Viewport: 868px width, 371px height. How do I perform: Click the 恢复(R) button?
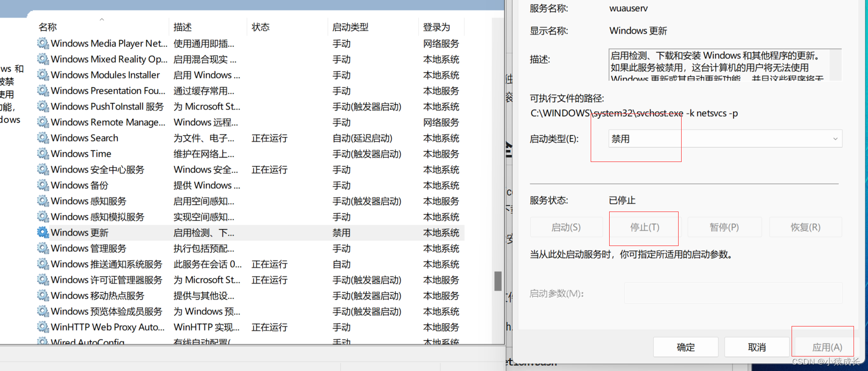click(x=806, y=227)
